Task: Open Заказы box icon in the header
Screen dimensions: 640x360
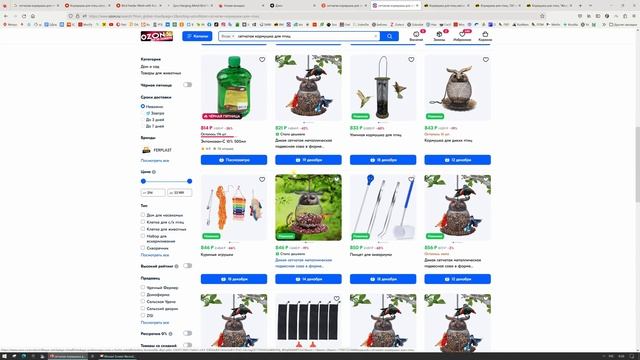Action: 439,34
